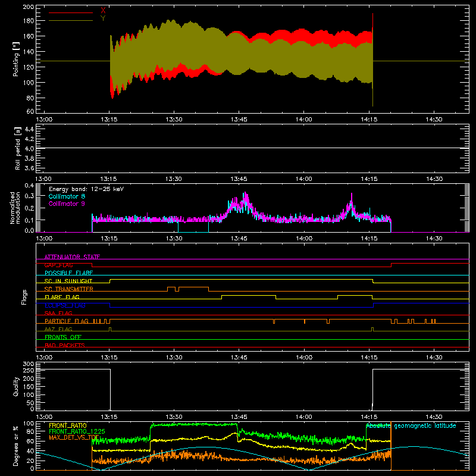Select the PARTICLE_FLAG label
Screen dimensions: 476x476
click(67, 321)
